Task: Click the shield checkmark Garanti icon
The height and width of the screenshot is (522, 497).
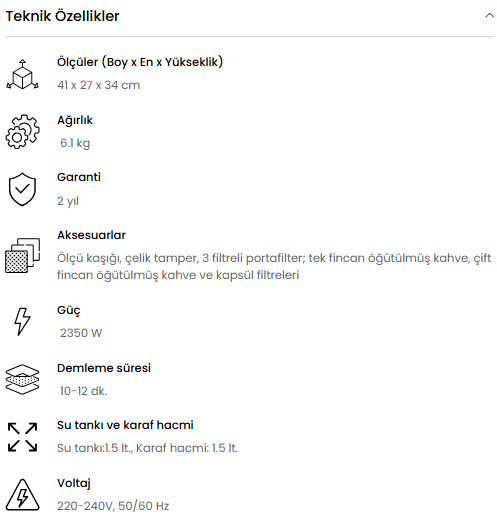Action: (x=22, y=189)
